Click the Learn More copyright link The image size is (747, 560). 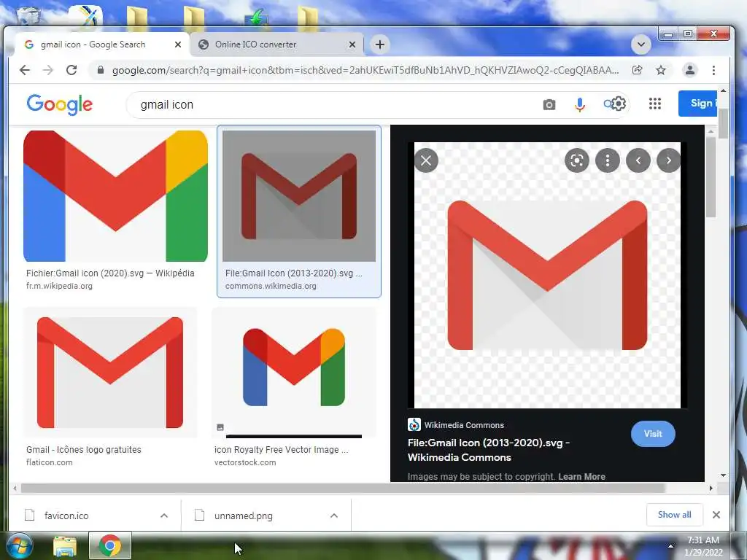pos(581,477)
